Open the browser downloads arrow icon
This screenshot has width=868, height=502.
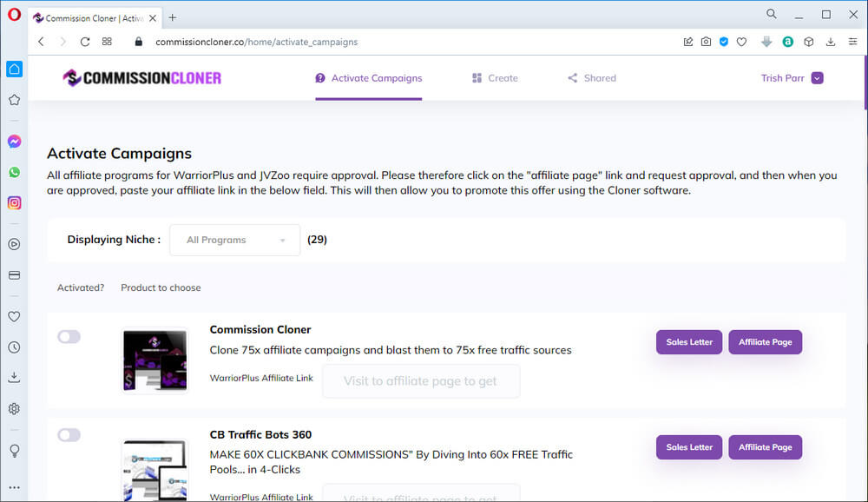click(x=831, y=42)
